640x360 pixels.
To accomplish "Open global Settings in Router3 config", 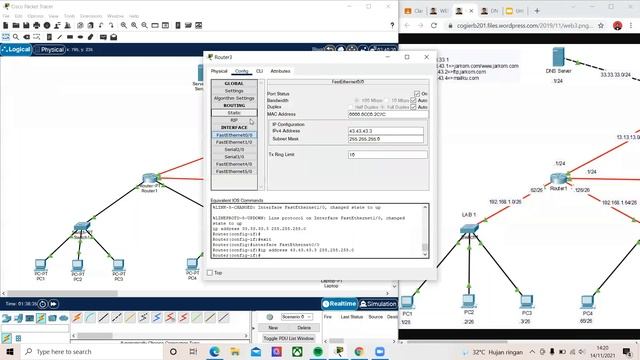I will coord(234,91).
